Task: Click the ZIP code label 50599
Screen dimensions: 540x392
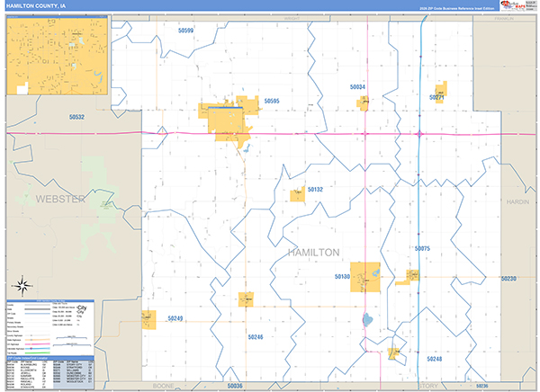Action: pos(185,31)
